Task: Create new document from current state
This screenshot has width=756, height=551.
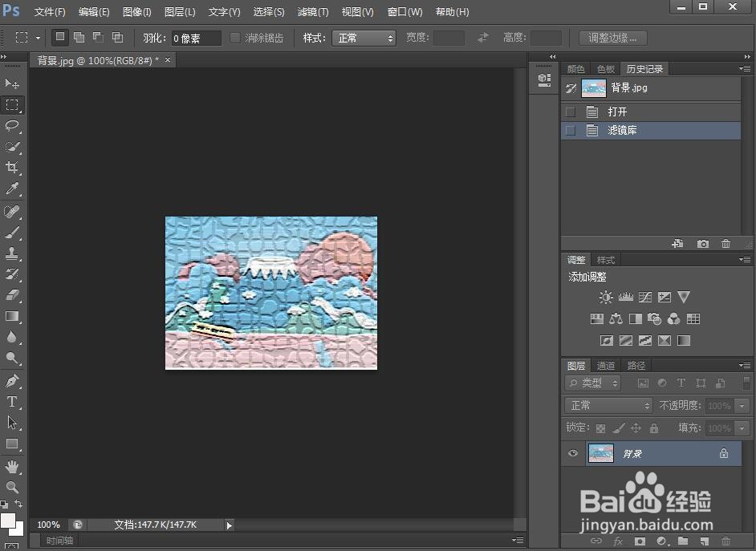Action: tap(677, 244)
